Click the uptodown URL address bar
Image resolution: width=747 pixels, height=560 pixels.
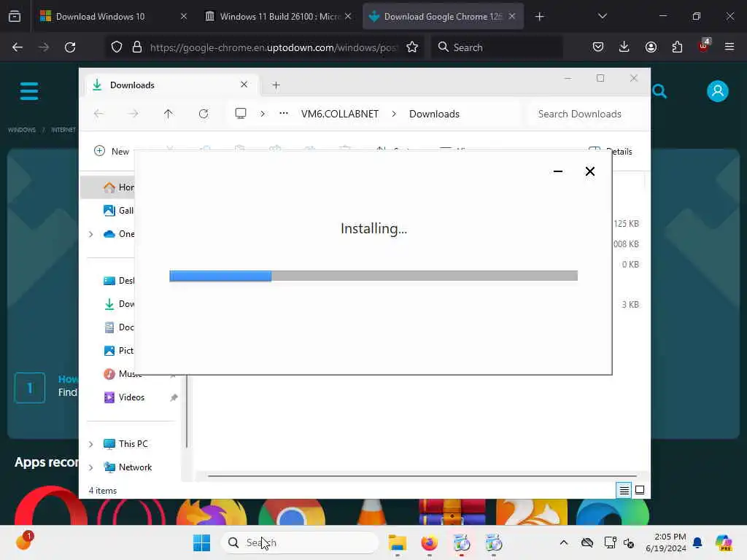point(274,47)
